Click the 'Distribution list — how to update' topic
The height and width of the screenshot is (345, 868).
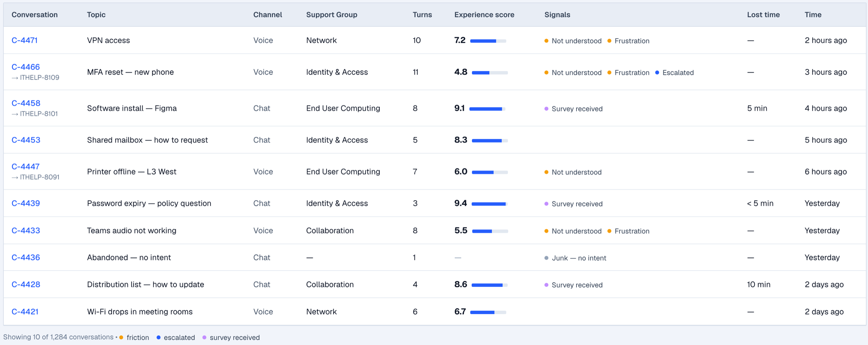(146, 285)
